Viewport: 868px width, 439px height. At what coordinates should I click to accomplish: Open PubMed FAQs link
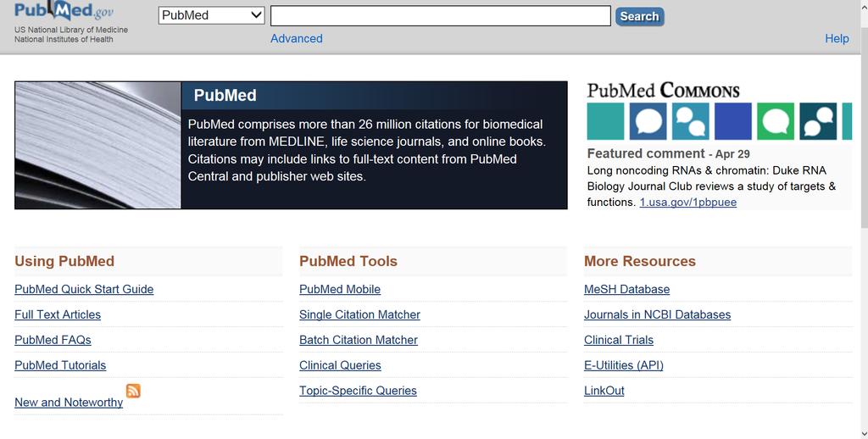(53, 341)
